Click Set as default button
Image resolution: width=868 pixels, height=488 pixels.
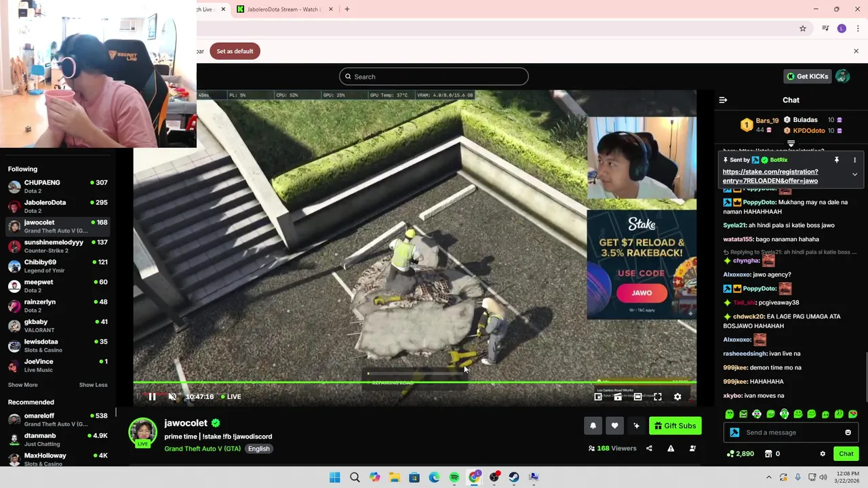(235, 51)
